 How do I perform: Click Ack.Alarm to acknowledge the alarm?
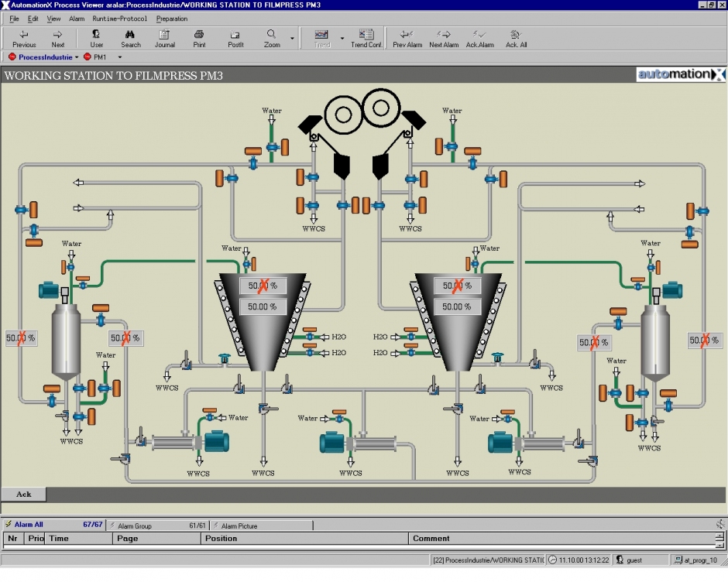[x=479, y=39]
